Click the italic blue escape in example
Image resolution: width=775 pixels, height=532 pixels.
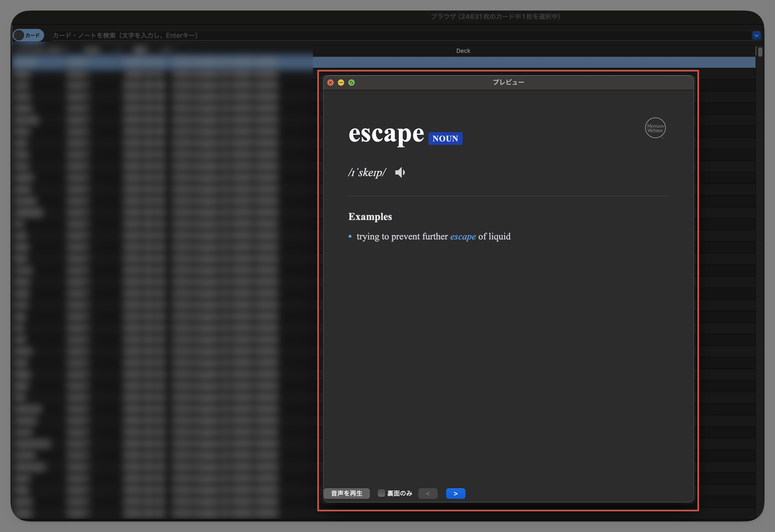pyautogui.click(x=463, y=237)
